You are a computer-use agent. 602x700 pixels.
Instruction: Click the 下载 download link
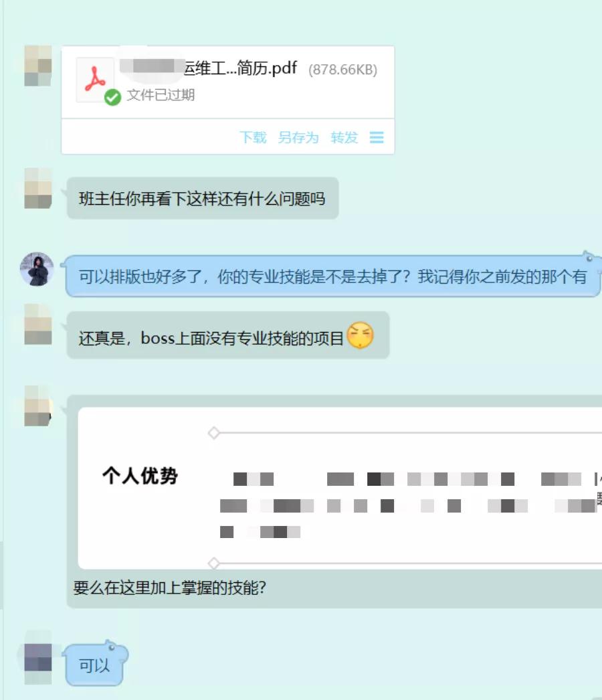pos(253,137)
